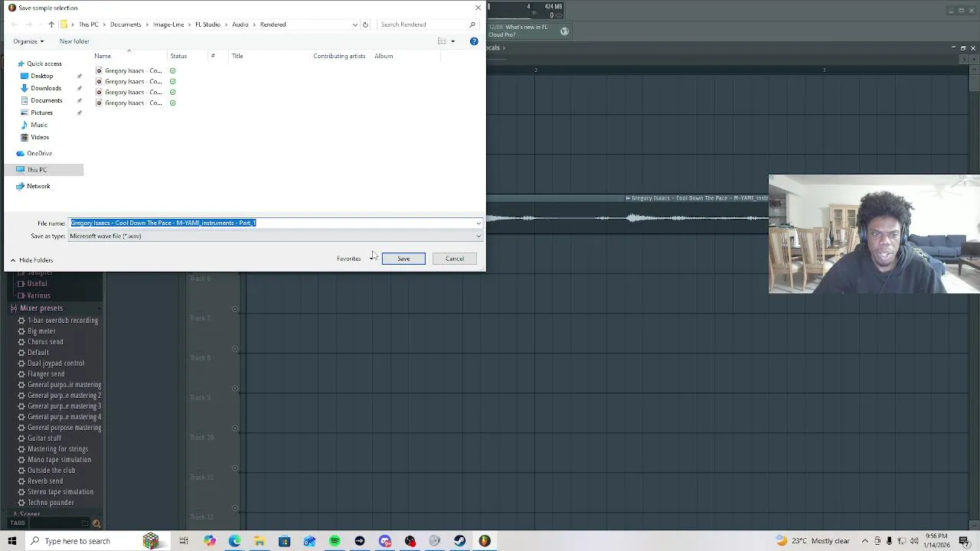Viewport: 980px width, 551px height.
Task: Expand the Save as type dropdown
Action: (479, 236)
